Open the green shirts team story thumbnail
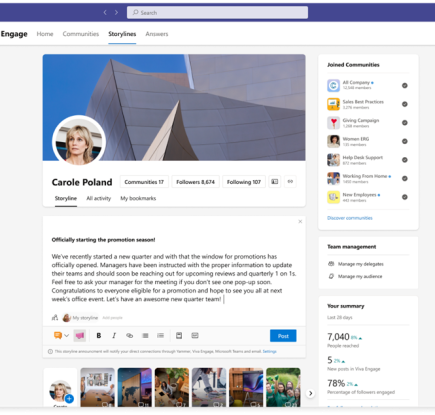The width and height of the screenshot is (435, 415). [283, 387]
